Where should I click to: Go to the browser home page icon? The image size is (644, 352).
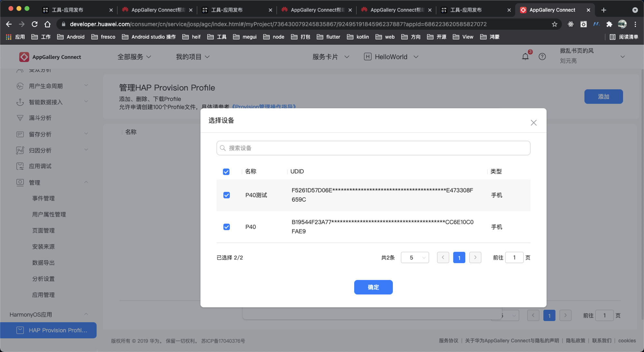47,24
